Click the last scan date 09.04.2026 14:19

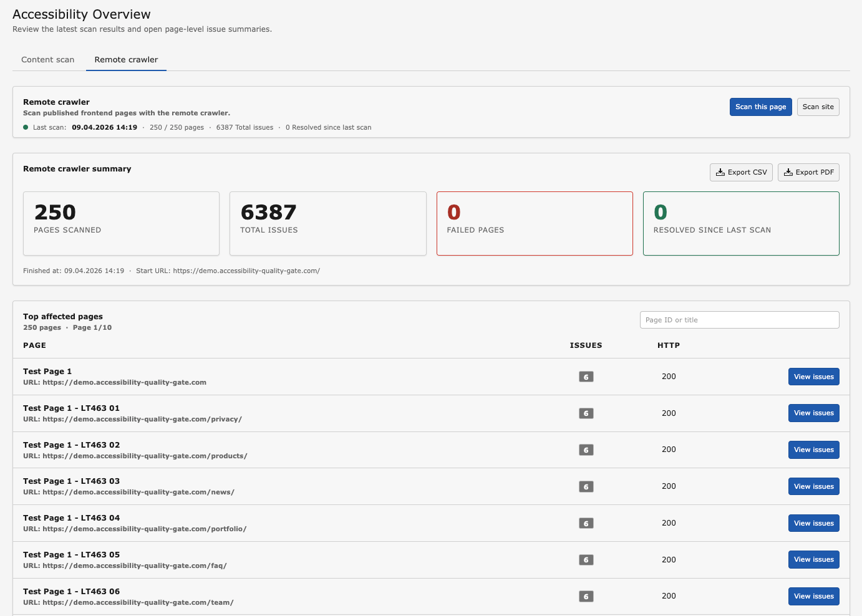pyautogui.click(x=104, y=127)
